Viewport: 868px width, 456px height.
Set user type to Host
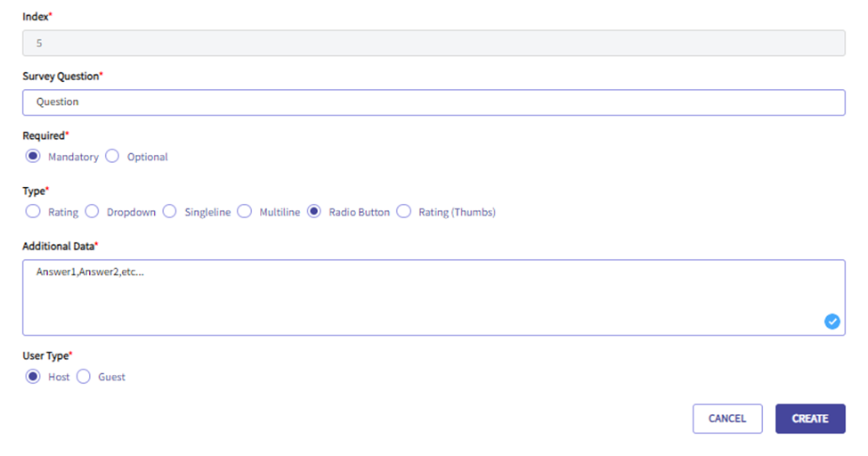pos(33,377)
